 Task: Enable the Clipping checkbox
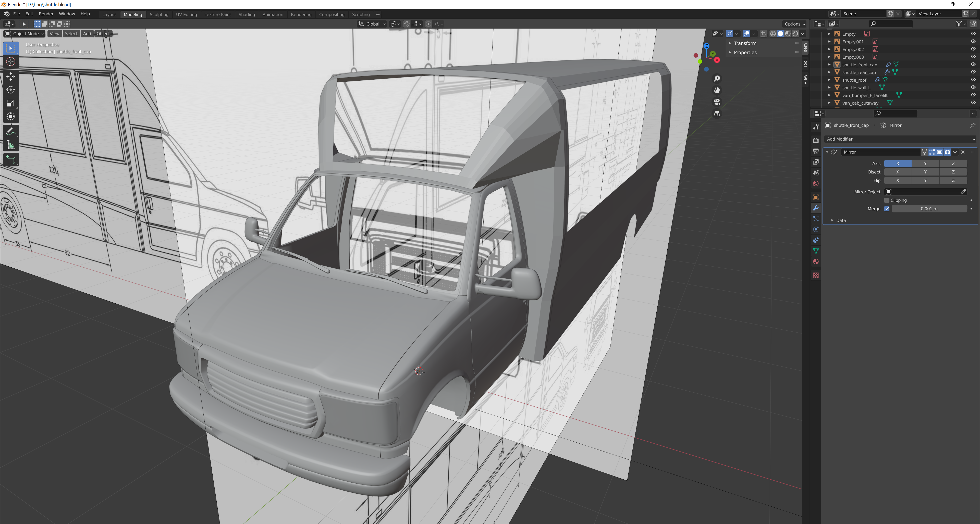887,200
